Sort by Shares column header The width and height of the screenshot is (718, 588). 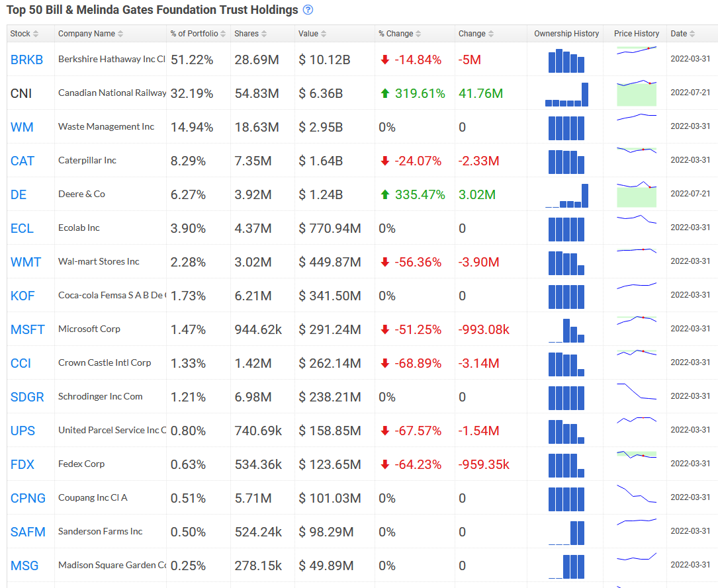[x=251, y=34]
